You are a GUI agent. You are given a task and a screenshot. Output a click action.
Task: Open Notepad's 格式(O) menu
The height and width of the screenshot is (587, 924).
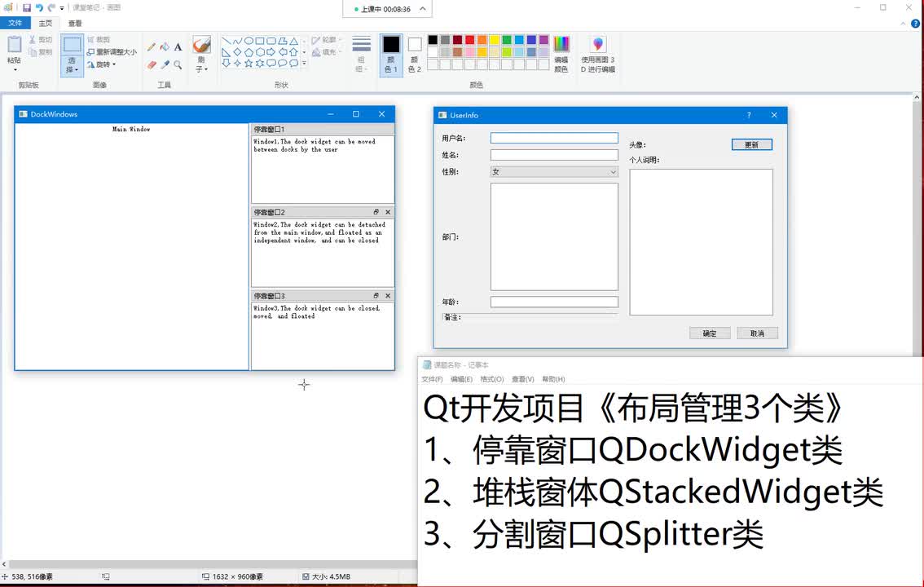tap(492, 379)
